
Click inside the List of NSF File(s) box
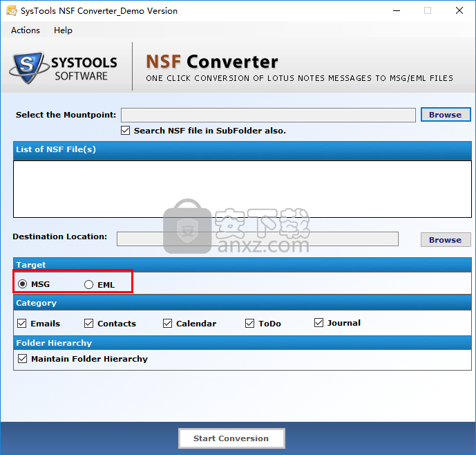pyautogui.click(x=242, y=189)
